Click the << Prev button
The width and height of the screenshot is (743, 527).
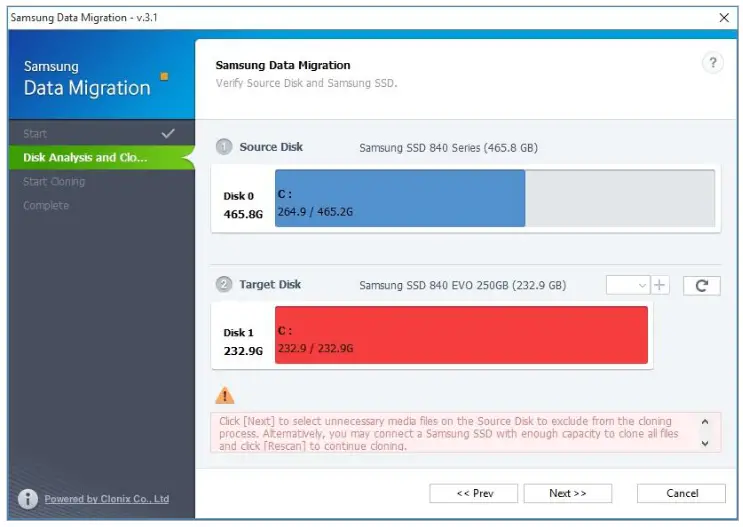click(473, 493)
